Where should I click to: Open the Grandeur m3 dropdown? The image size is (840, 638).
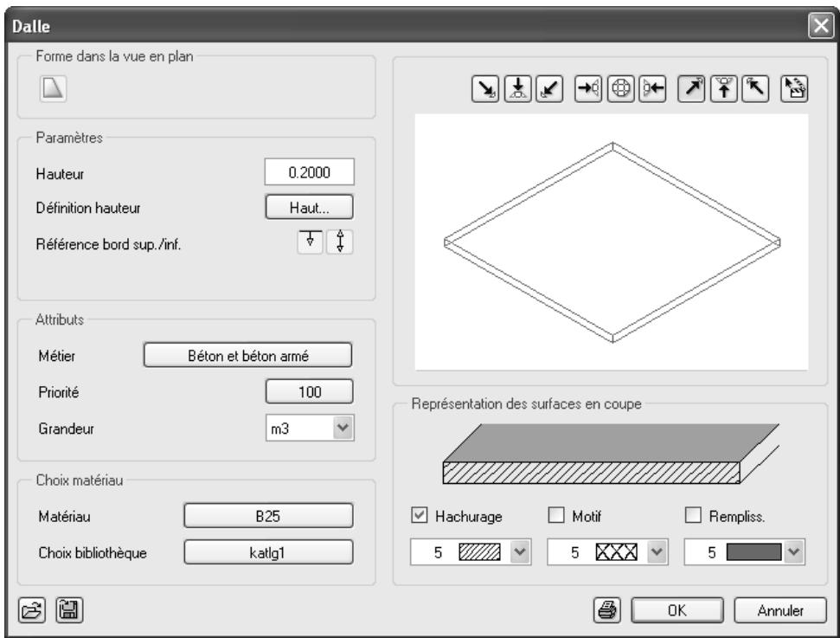click(343, 428)
